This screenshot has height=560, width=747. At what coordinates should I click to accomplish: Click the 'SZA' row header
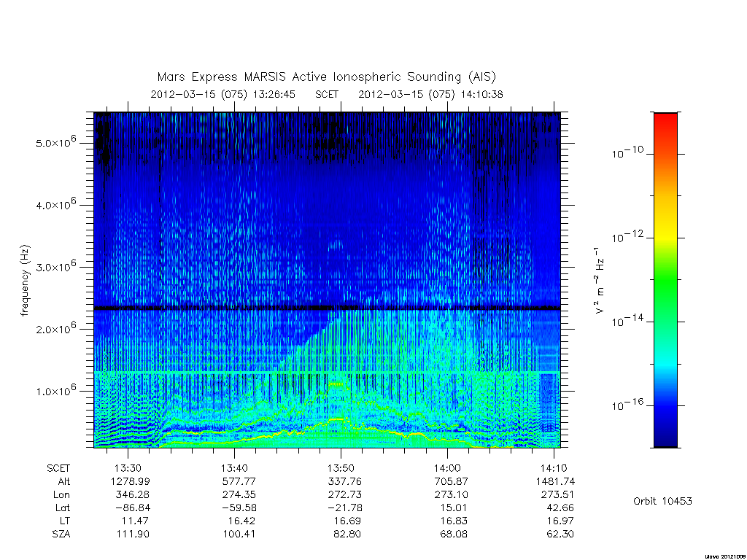tap(61, 534)
